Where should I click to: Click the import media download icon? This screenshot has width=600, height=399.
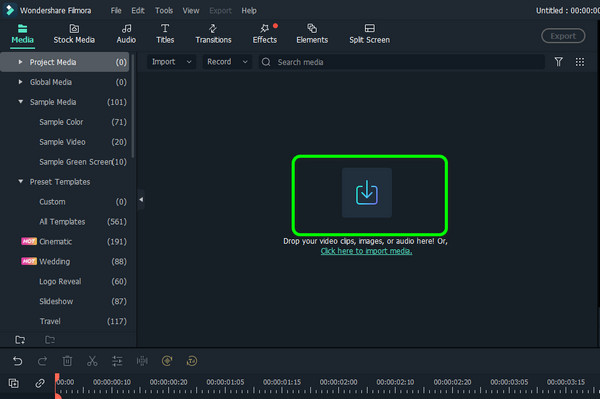[367, 193]
